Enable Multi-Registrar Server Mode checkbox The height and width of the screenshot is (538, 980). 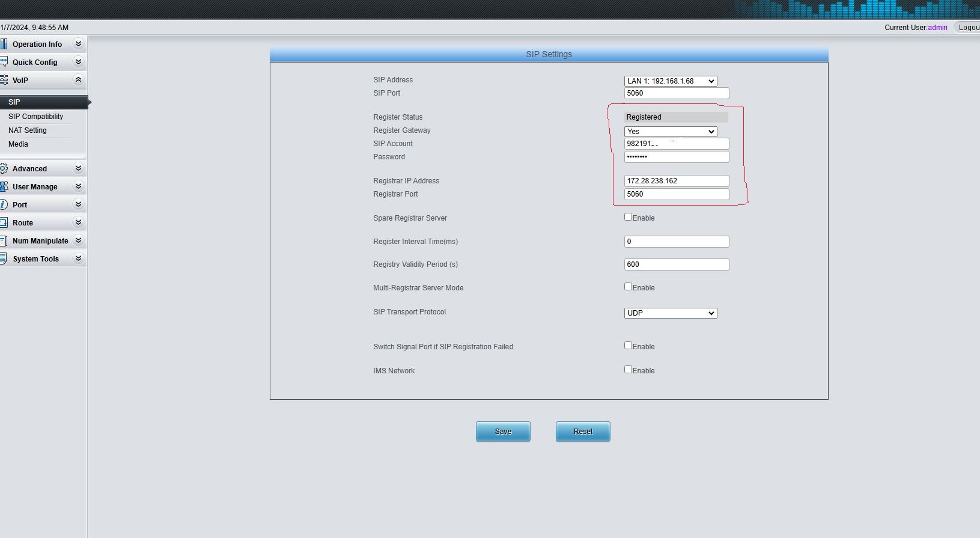(628, 287)
